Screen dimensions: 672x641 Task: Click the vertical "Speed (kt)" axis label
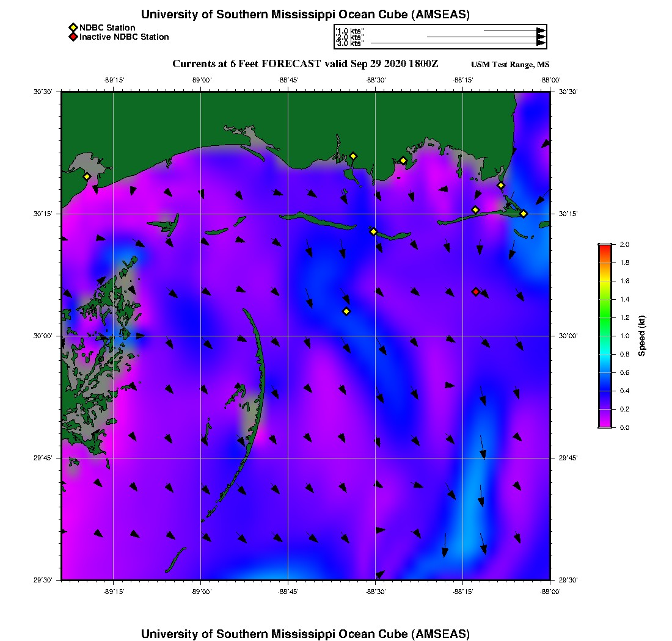(641, 336)
